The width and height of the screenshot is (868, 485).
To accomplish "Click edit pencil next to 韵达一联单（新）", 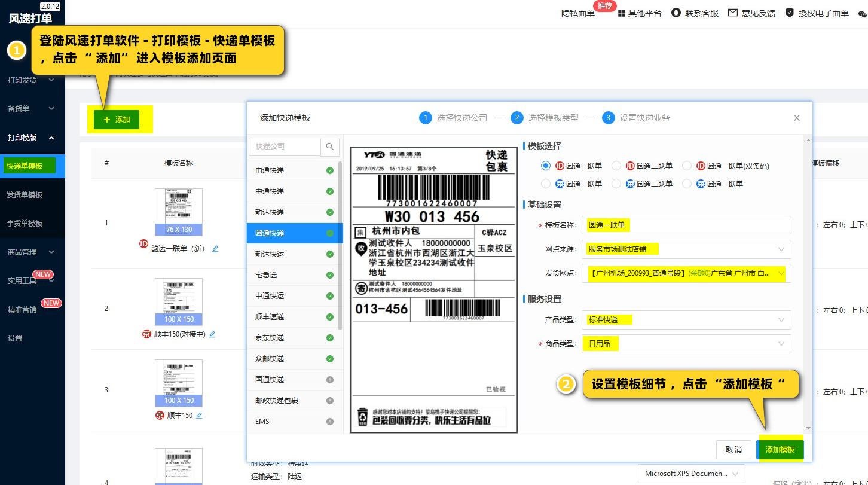I will coord(215,249).
